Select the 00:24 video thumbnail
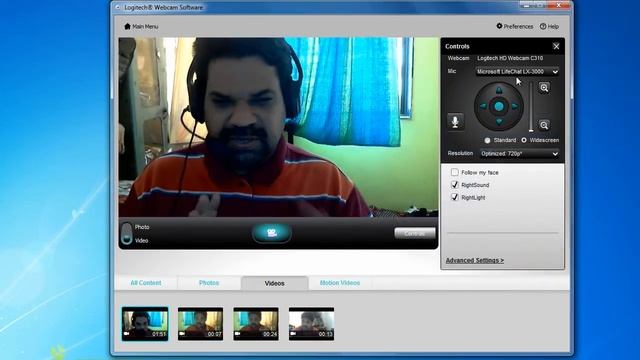 click(256, 324)
